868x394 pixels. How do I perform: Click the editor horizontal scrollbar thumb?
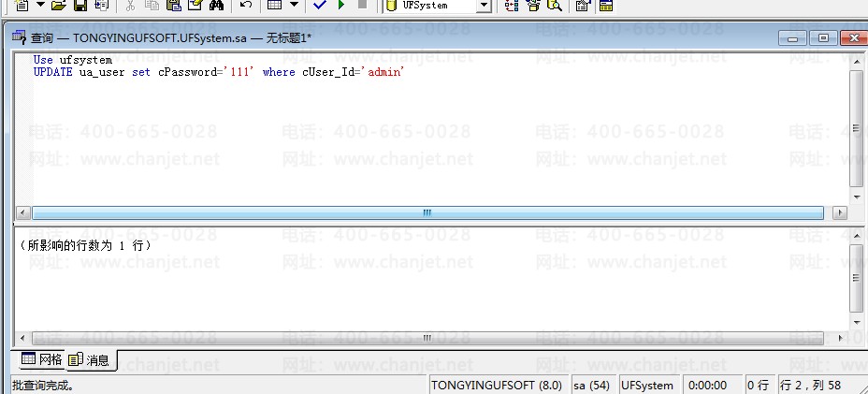tap(427, 212)
